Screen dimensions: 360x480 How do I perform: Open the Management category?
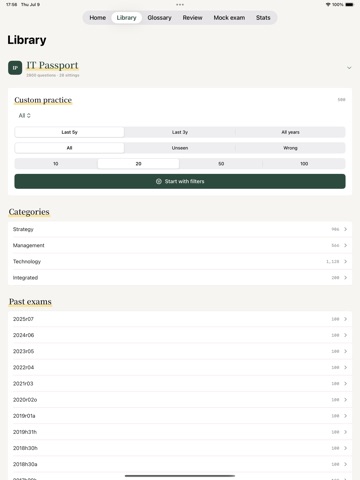click(x=180, y=245)
